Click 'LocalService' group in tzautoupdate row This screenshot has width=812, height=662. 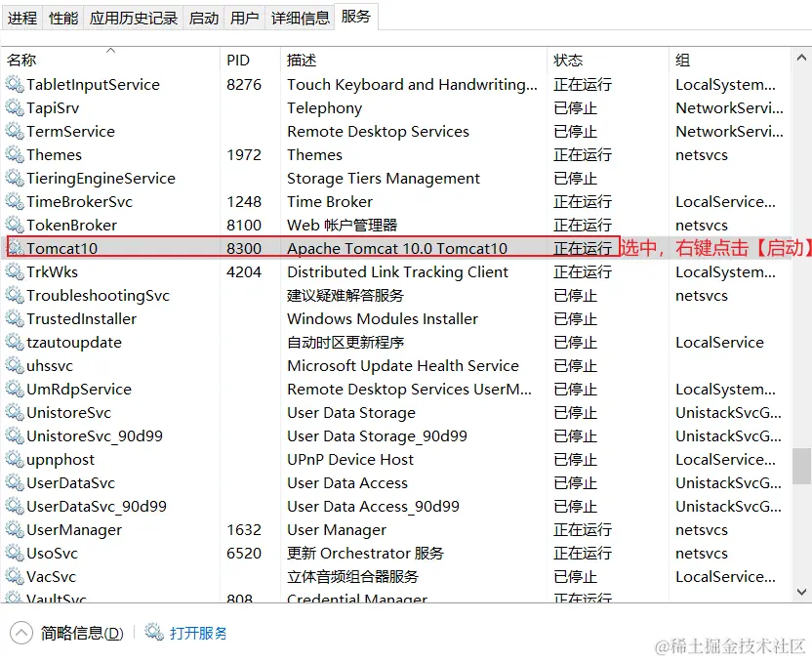pos(720,343)
